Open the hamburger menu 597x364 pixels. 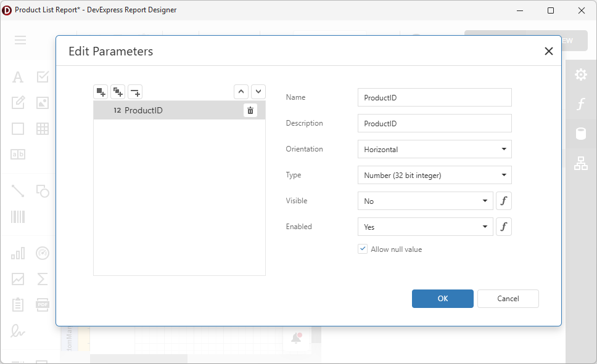[20, 40]
